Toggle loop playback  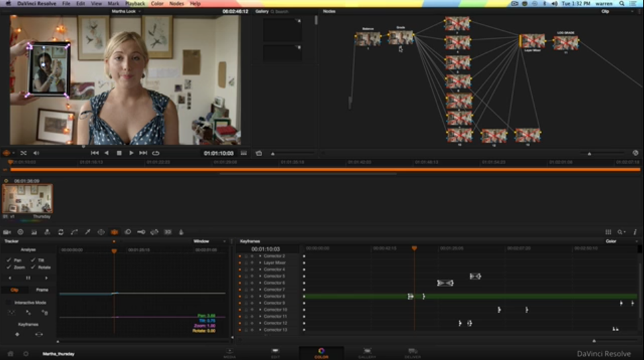click(156, 153)
